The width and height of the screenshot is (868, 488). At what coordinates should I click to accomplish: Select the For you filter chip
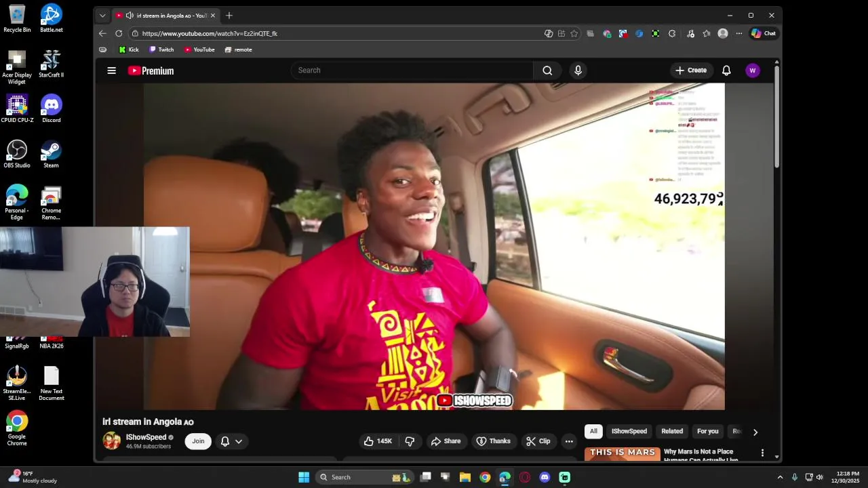tap(707, 431)
